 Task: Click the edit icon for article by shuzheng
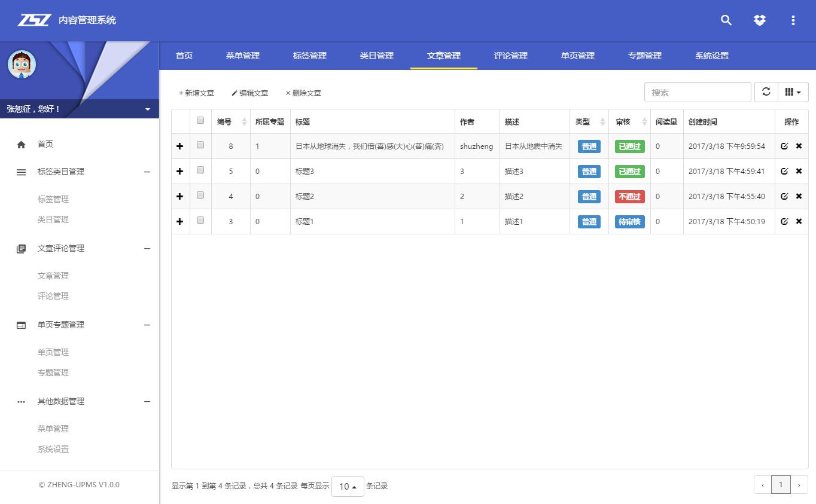[x=785, y=146]
